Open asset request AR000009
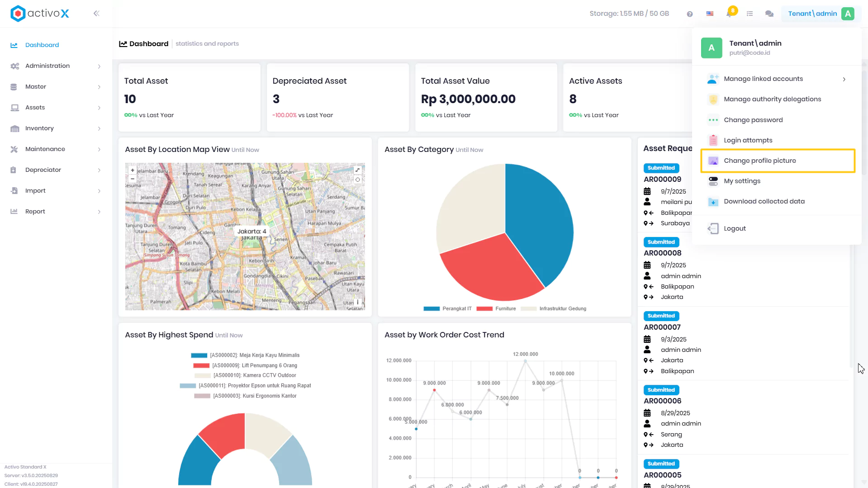 (663, 179)
